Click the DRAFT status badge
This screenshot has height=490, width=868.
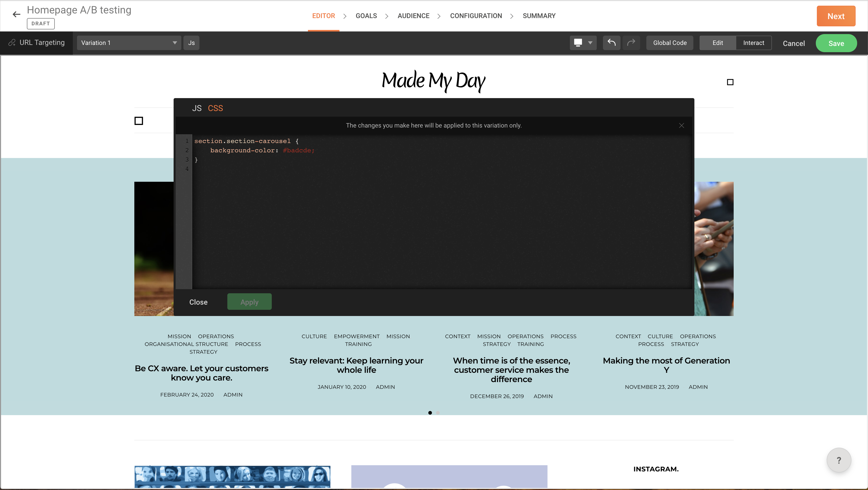(41, 23)
